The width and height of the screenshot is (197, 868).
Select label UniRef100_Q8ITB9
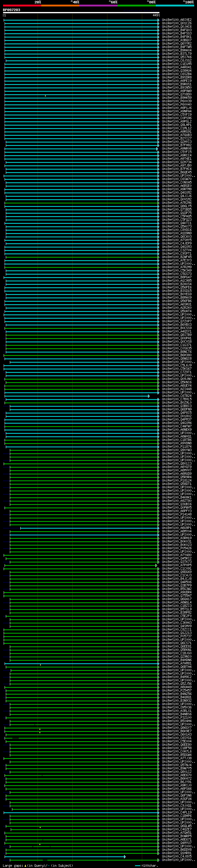click(x=176, y=335)
